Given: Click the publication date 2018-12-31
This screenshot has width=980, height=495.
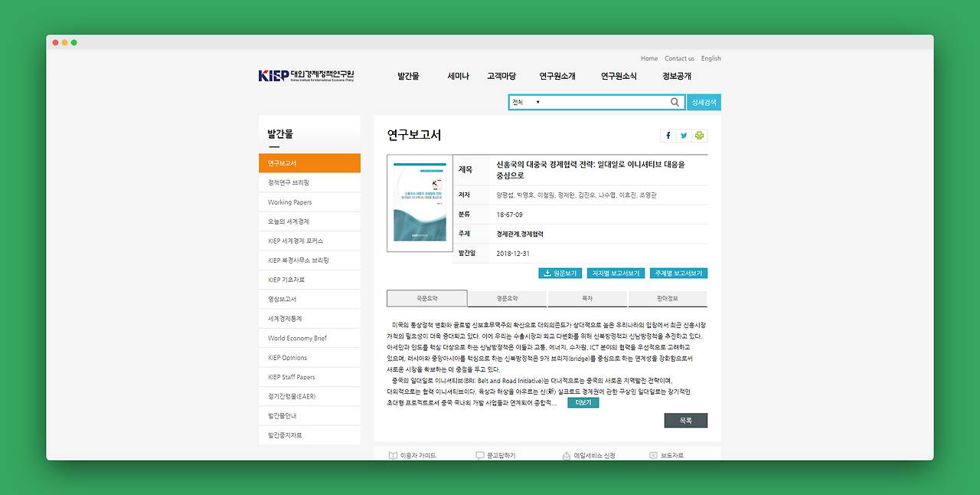Looking at the screenshot, I should pyautogui.click(x=513, y=253).
